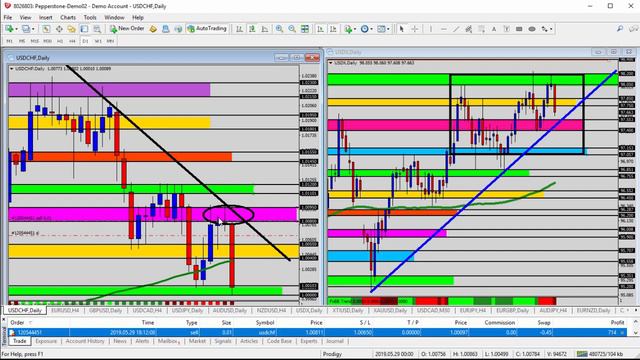Select the Horizontal Line drawing tool

(x=444, y=29)
